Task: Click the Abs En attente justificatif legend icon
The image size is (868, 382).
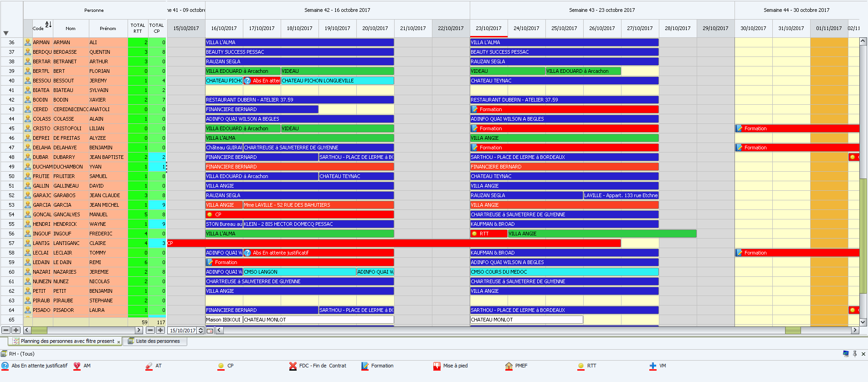Action: (x=5, y=366)
